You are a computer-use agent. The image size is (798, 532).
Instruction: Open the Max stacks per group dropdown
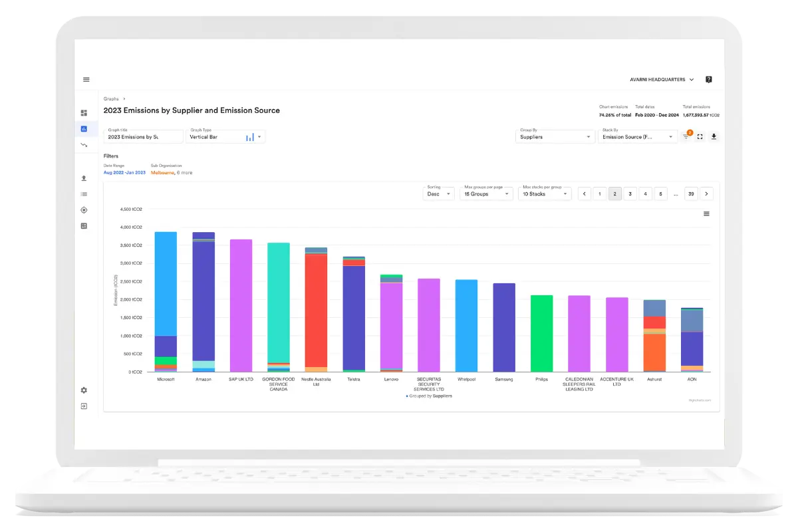[x=545, y=194]
